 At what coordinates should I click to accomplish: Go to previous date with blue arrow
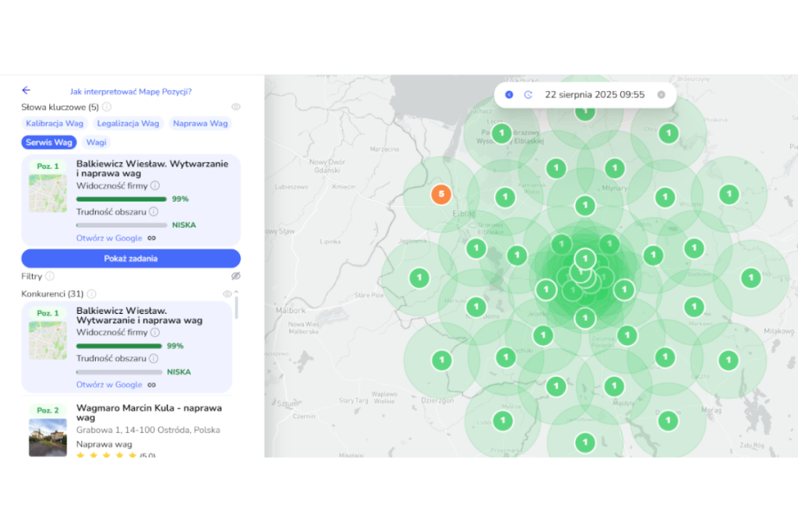click(509, 94)
